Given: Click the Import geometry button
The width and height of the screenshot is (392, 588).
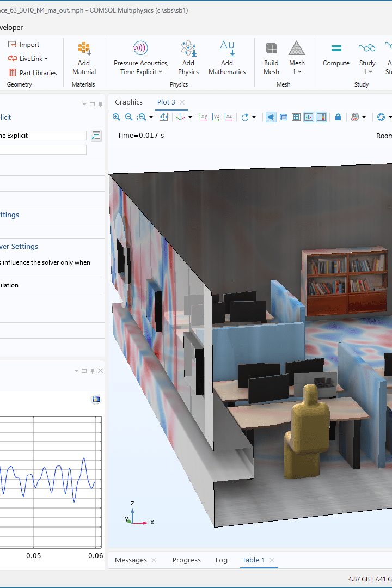Looking at the screenshot, I should pos(23,44).
